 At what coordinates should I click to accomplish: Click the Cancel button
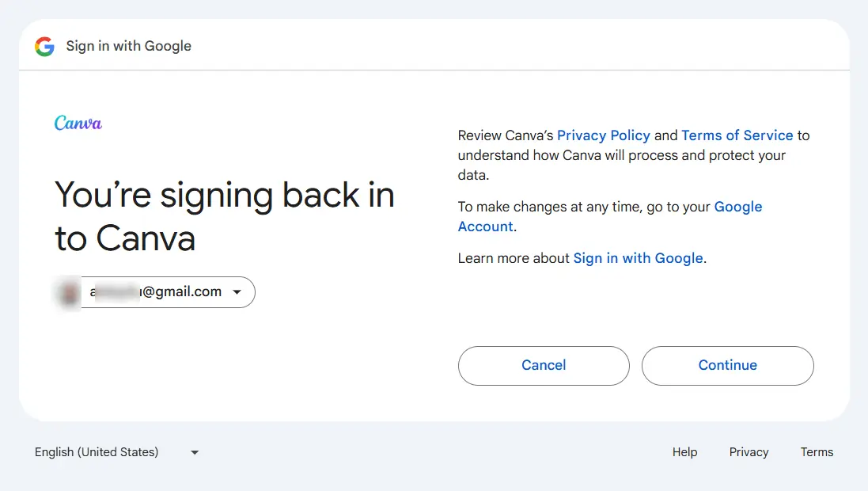point(544,366)
